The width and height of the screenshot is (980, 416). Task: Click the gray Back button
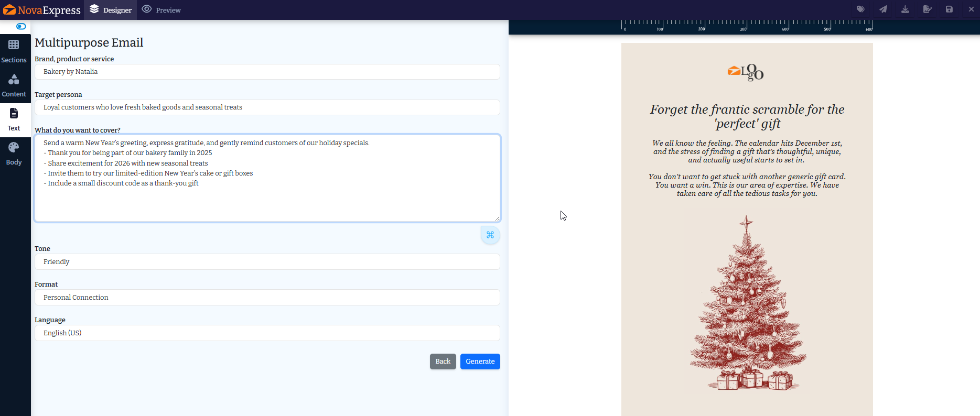pos(443,362)
